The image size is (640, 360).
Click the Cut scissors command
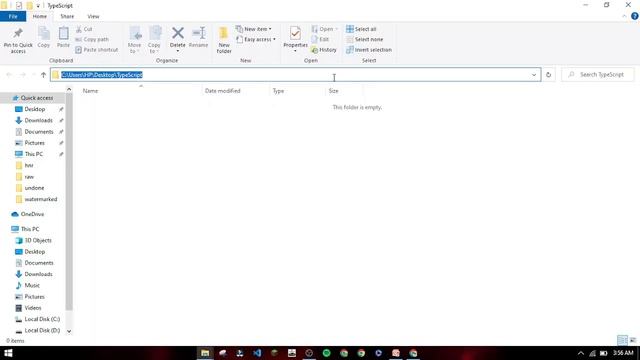[84, 29]
